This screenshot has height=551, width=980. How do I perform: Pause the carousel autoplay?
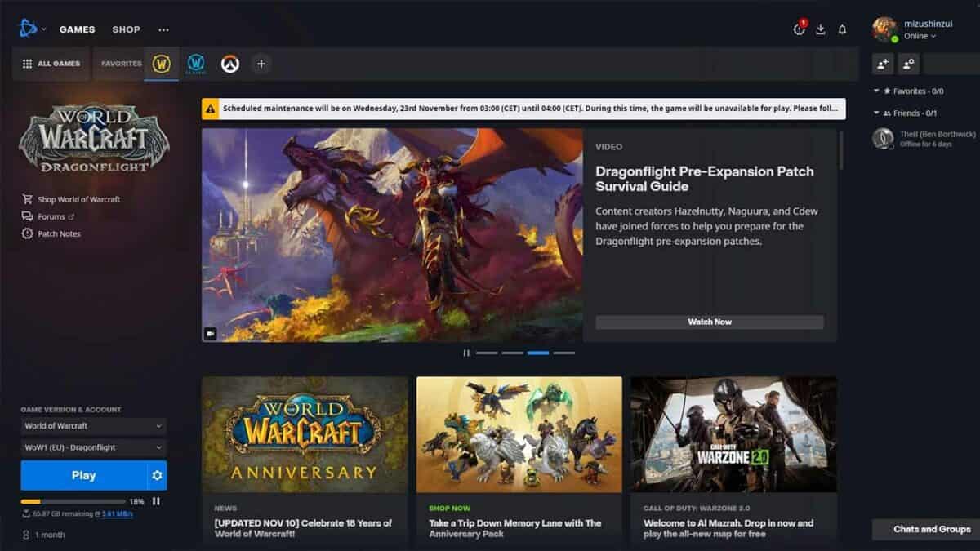(x=466, y=353)
